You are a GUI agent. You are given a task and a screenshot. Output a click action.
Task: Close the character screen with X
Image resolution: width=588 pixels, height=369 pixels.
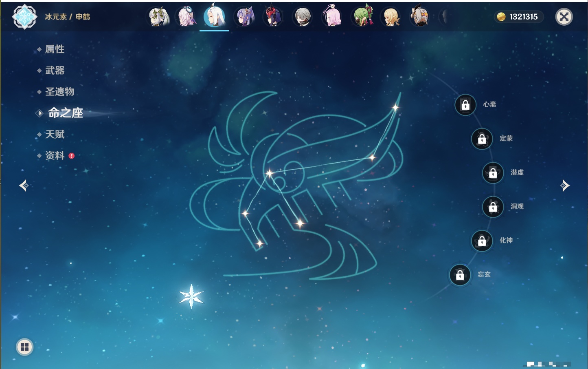[x=564, y=17]
